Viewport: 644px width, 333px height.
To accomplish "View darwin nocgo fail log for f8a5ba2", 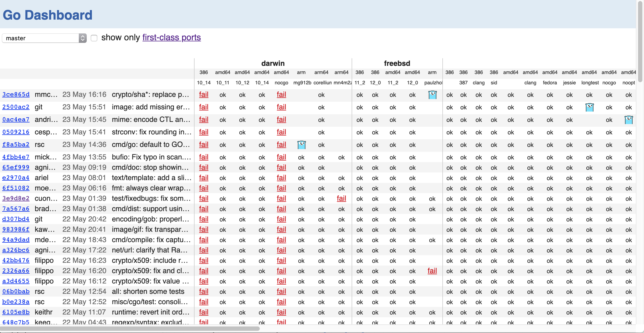I will click(281, 144).
